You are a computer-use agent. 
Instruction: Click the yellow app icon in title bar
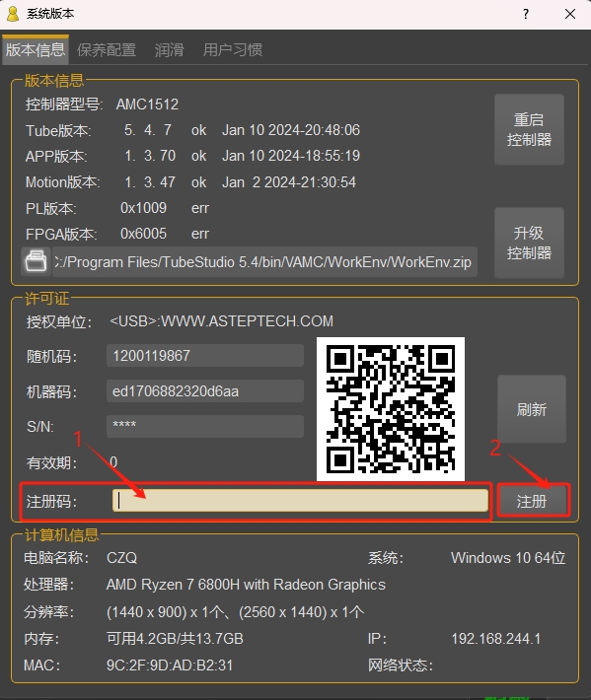(13, 14)
